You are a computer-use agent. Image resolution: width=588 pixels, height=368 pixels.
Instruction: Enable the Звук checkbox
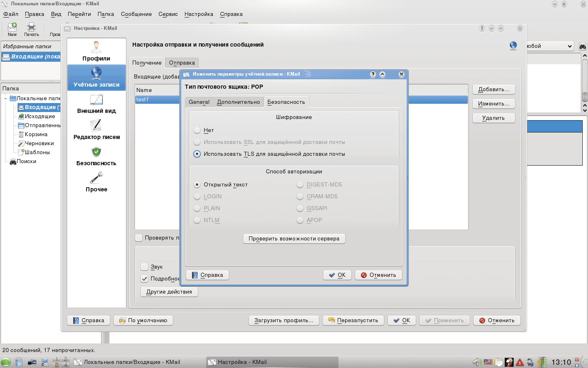point(144,267)
